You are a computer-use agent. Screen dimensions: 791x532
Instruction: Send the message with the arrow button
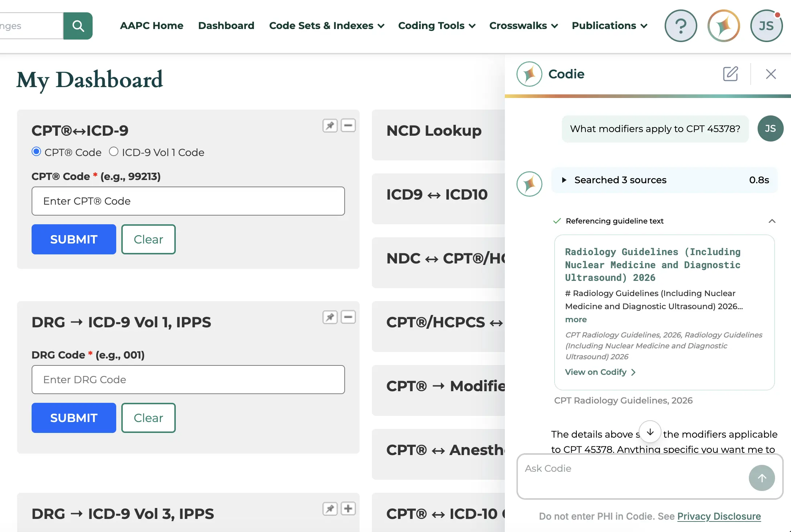coord(762,478)
